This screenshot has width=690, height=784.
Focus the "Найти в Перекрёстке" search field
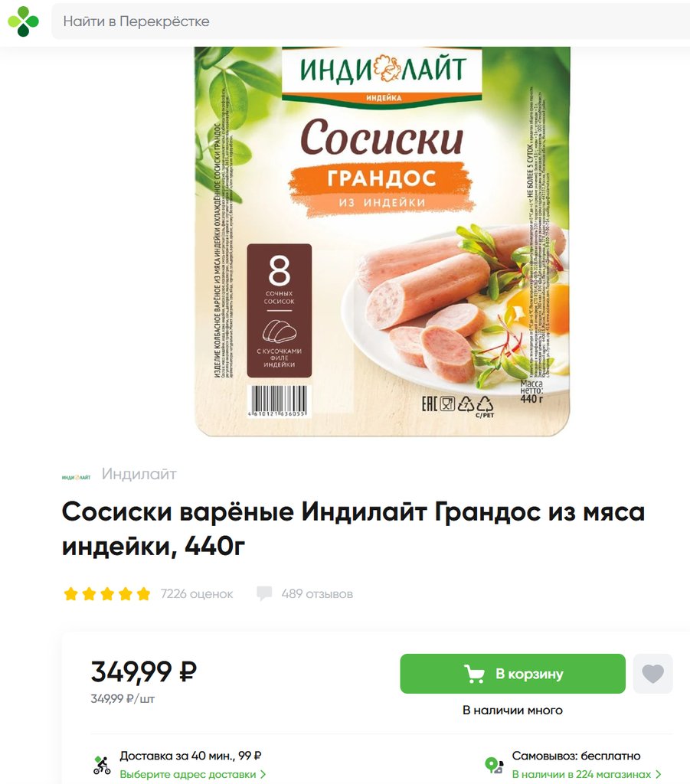tap(371, 21)
